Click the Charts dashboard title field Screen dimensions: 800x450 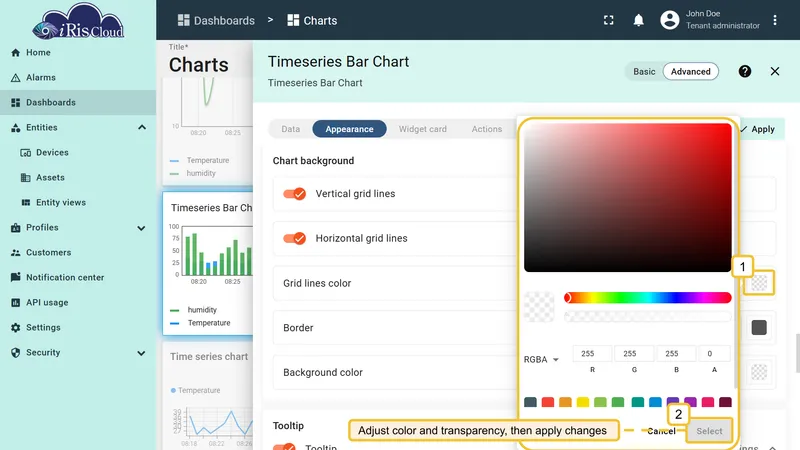(198, 65)
